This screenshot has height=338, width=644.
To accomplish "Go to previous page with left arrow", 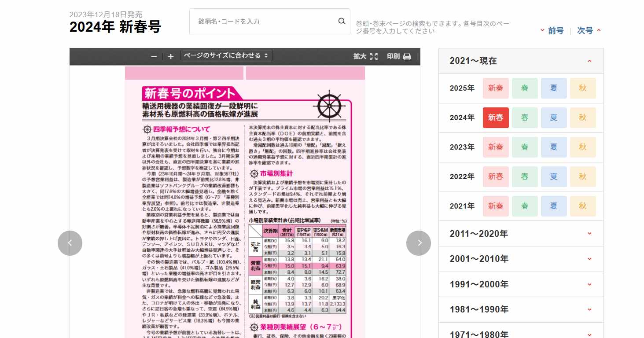I will [x=70, y=243].
